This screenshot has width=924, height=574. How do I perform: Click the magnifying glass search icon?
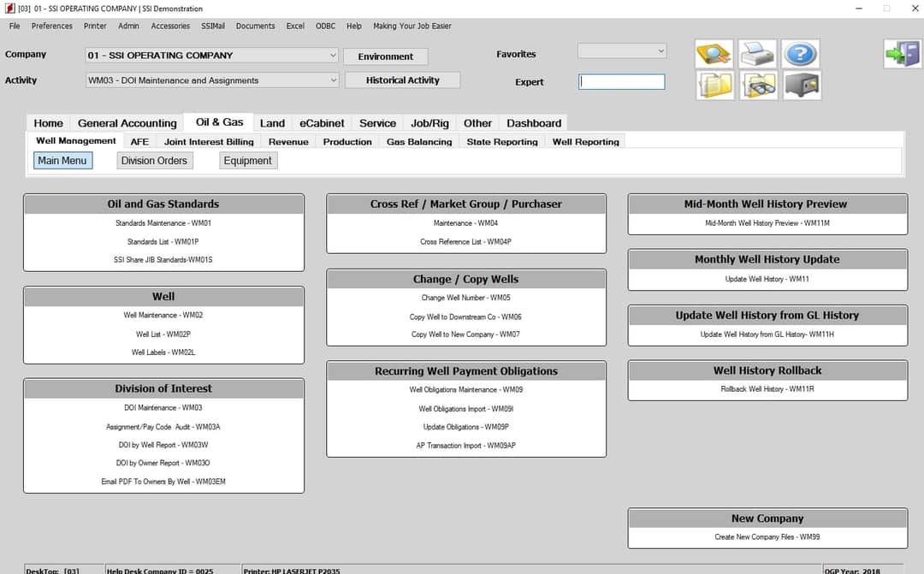[714, 55]
